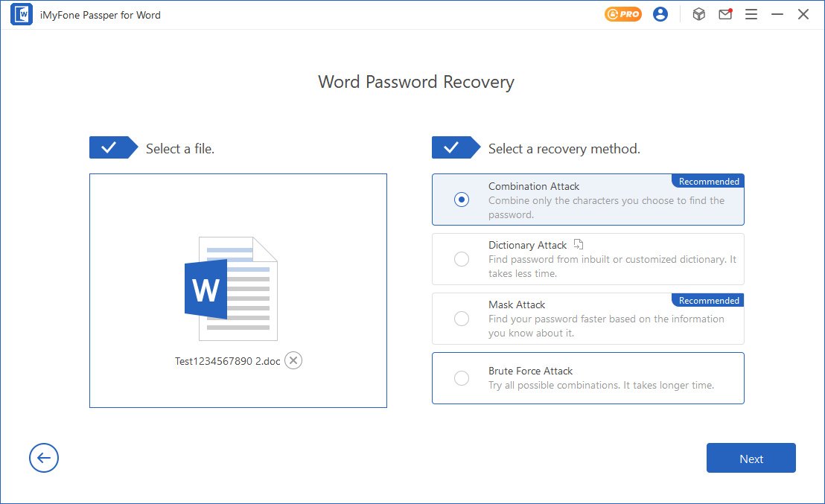Screen dimensions: 825x504
Task: Click the Next button
Action: (x=751, y=459)
